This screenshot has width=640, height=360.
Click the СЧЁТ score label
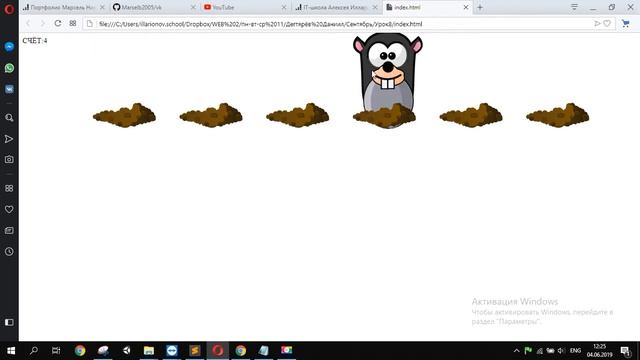[35, 40]
